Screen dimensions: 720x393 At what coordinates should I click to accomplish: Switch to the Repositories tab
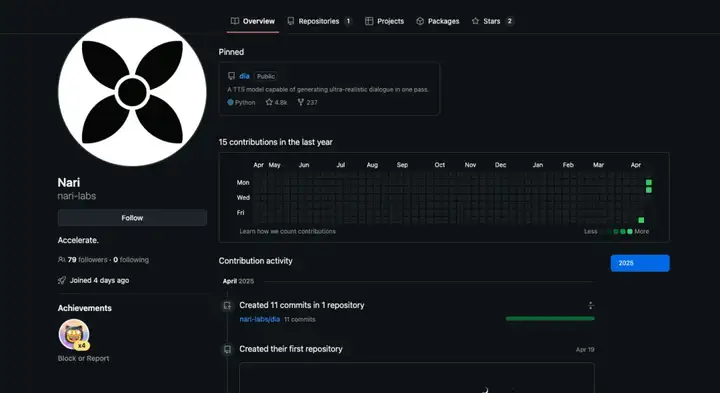pos(319,21)
